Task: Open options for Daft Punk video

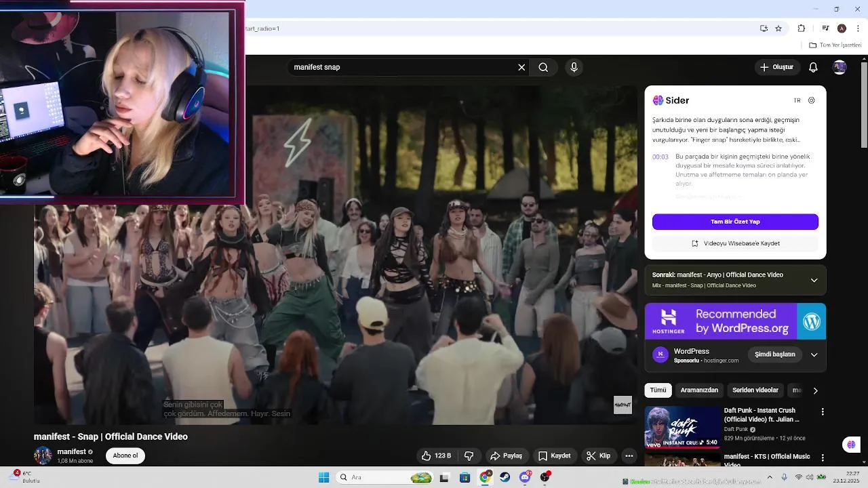Action: (x=823, y=411)
